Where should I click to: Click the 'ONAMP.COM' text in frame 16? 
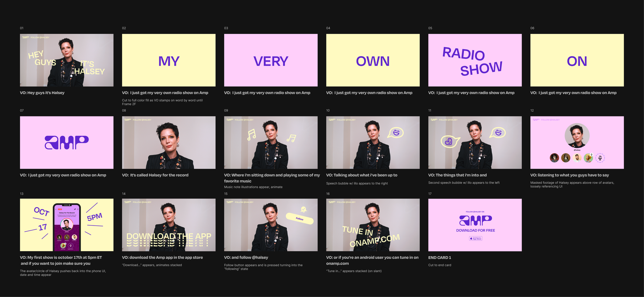pos(375,241)
